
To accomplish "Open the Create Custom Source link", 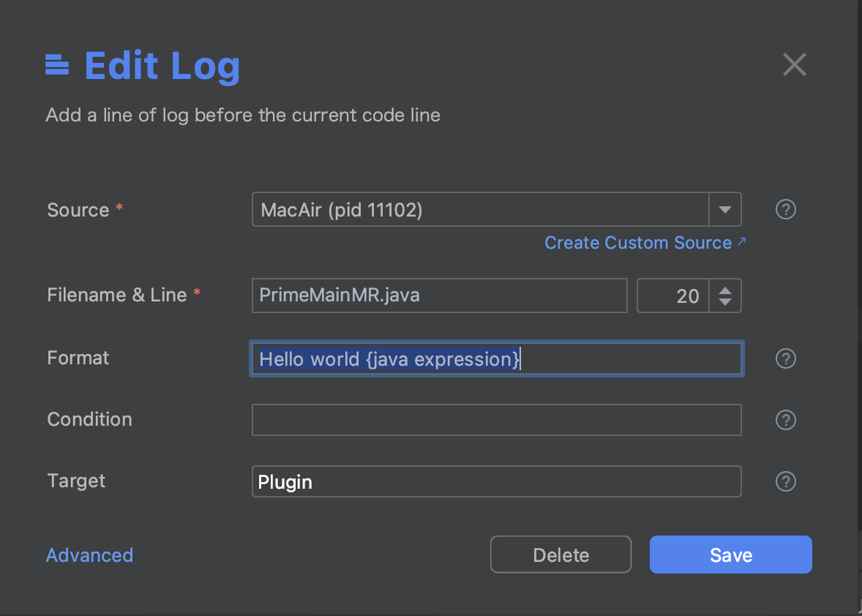I will [x=637, y=243].
